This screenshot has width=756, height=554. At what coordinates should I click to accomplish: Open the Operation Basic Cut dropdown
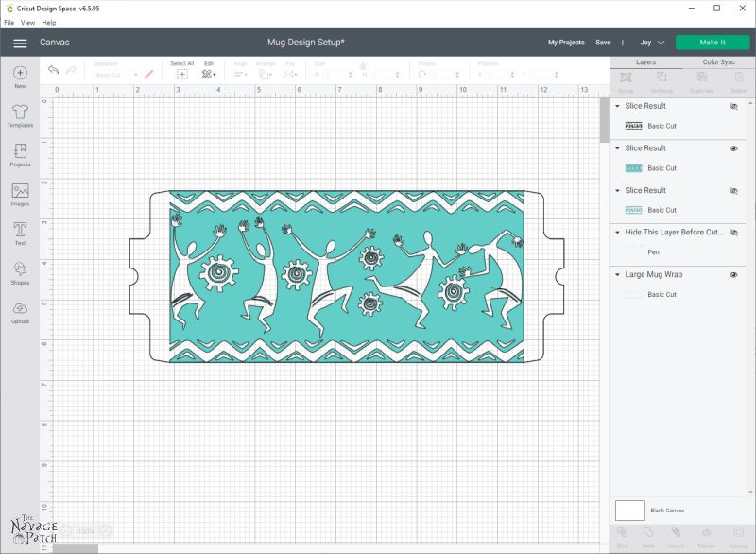[115, 75]
